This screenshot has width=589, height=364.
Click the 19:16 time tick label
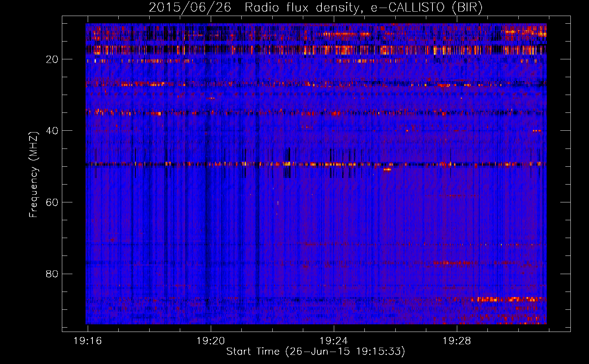coord(88,341)
